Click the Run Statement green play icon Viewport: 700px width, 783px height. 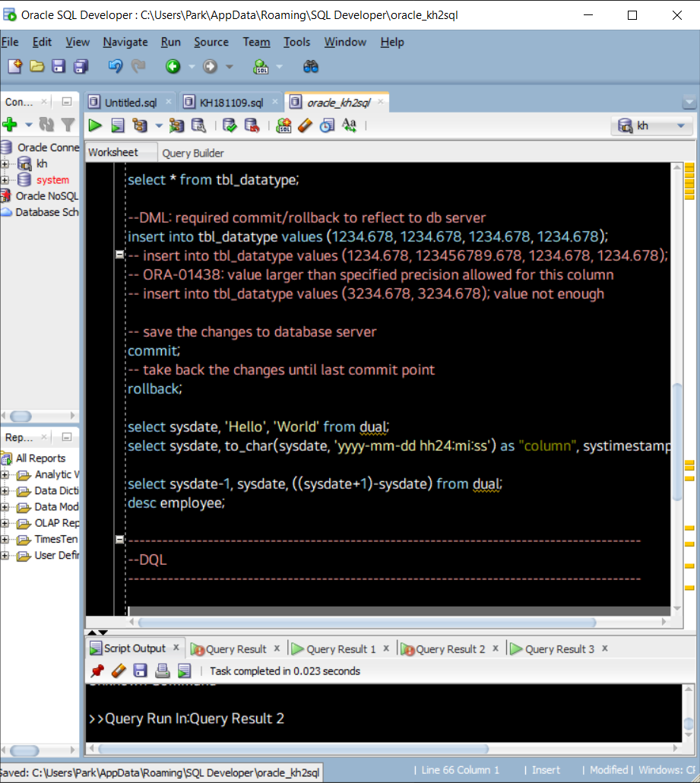tap(95, 125)
